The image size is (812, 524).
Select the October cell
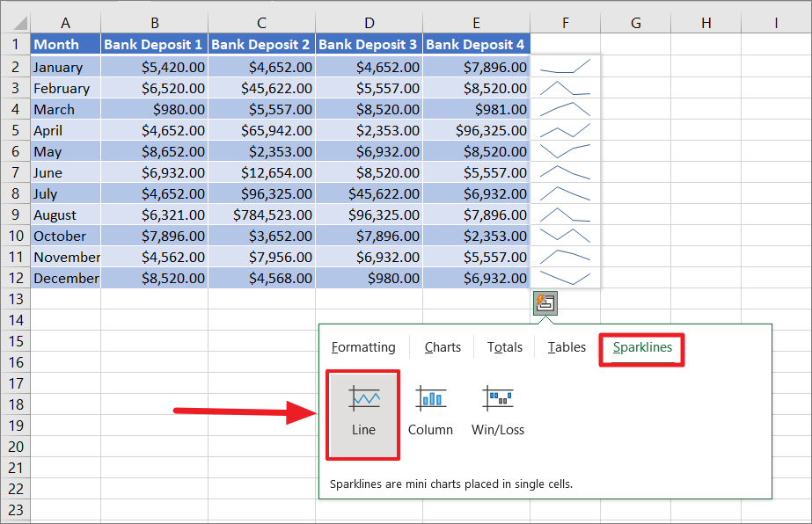pos(65,237)
